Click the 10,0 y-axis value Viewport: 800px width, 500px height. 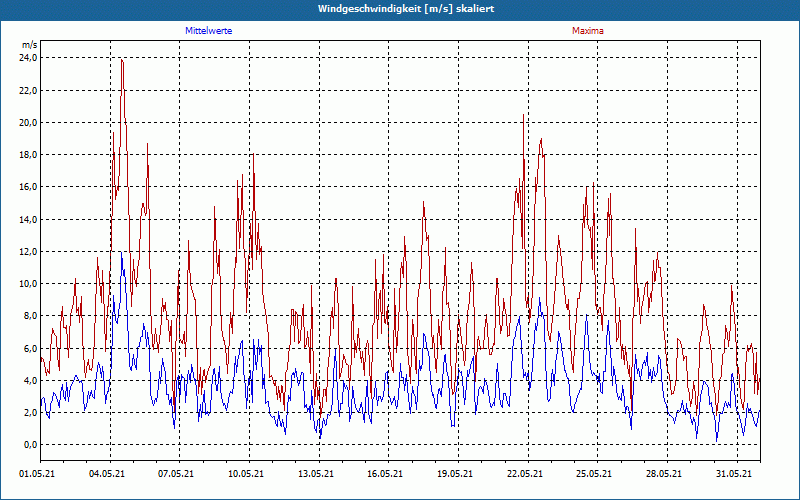(29, 284)
